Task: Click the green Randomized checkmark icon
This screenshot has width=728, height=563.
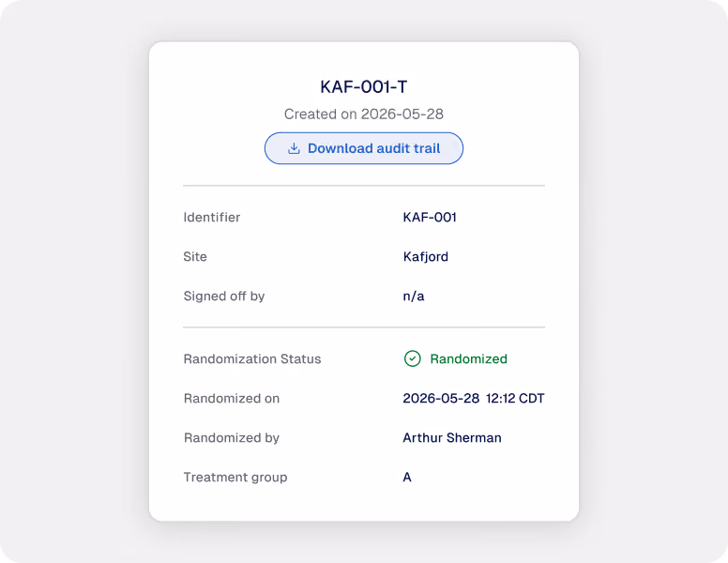Action: [x=412, y=358]
